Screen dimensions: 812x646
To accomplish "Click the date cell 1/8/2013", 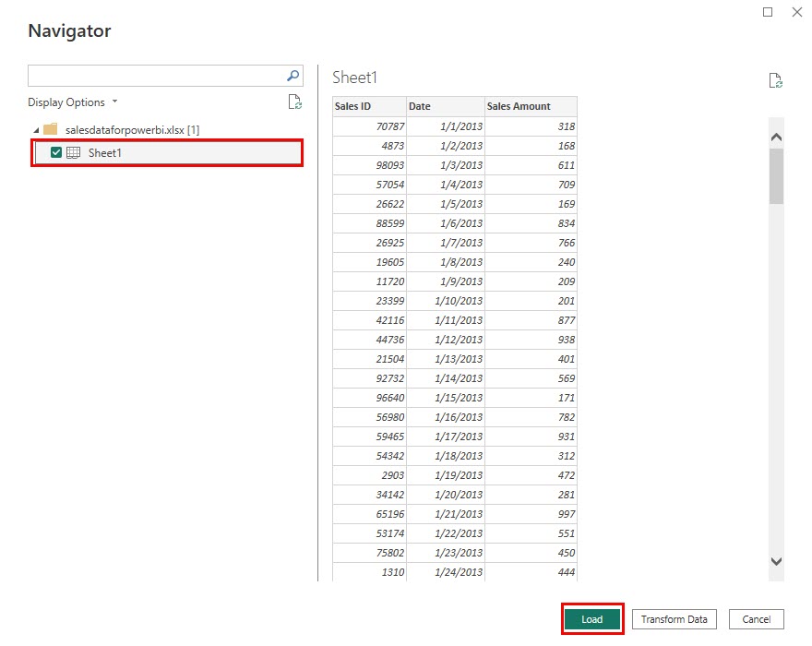I will pos(446,262).
